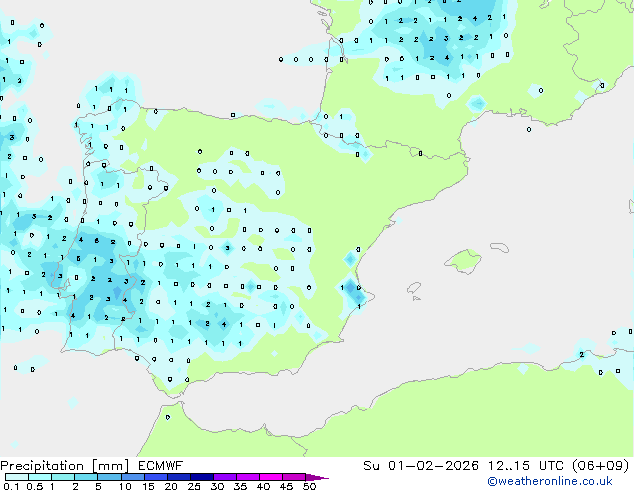Click the "[mm]" unit label
Screen dimensions: 634x490
(x=110, y=466)
